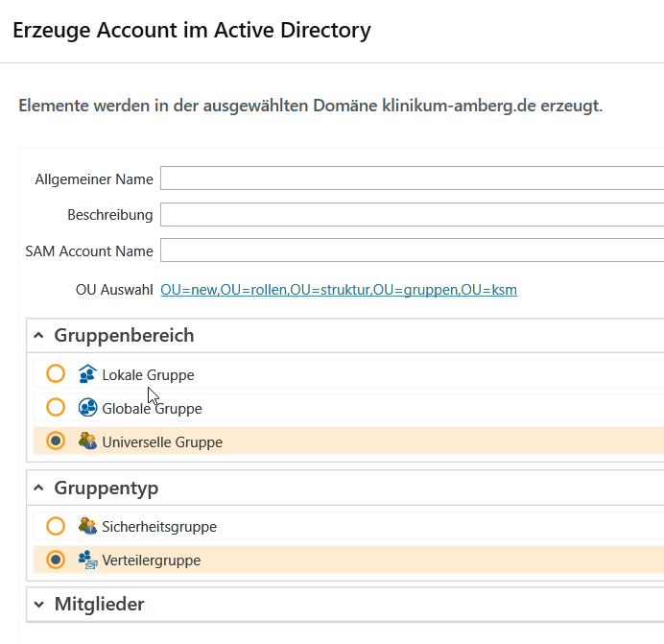Viewport: 664px width, 644px height.
Task: Select the Lokale Gruppe radio button
Action: click(x=56, y=374)
